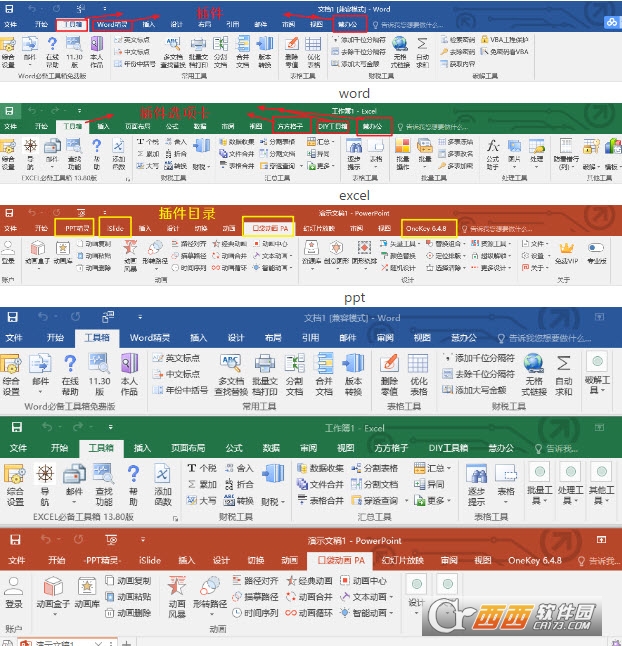Open PPT精灵 tab in large PowerPoint window

point(102,560)
